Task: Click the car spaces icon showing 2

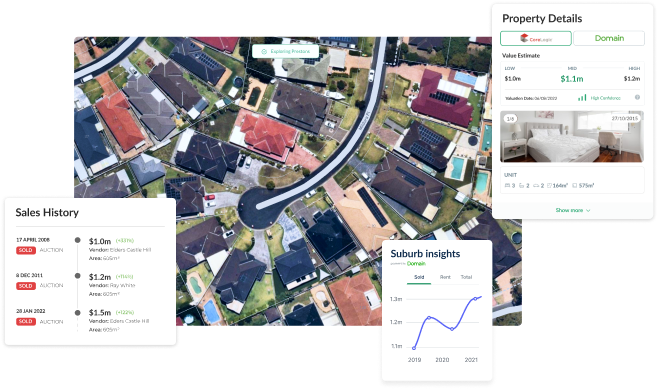Action: point(536,185)
